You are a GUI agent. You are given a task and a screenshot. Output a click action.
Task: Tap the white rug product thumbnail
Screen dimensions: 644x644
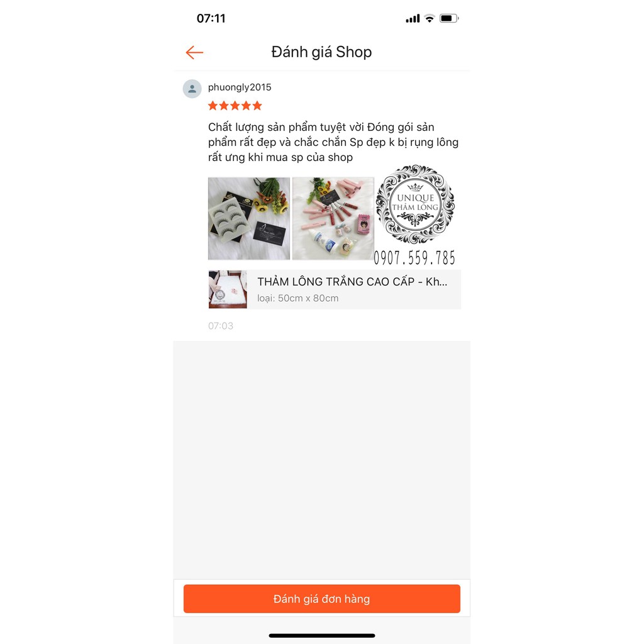(x=228, y=289)
